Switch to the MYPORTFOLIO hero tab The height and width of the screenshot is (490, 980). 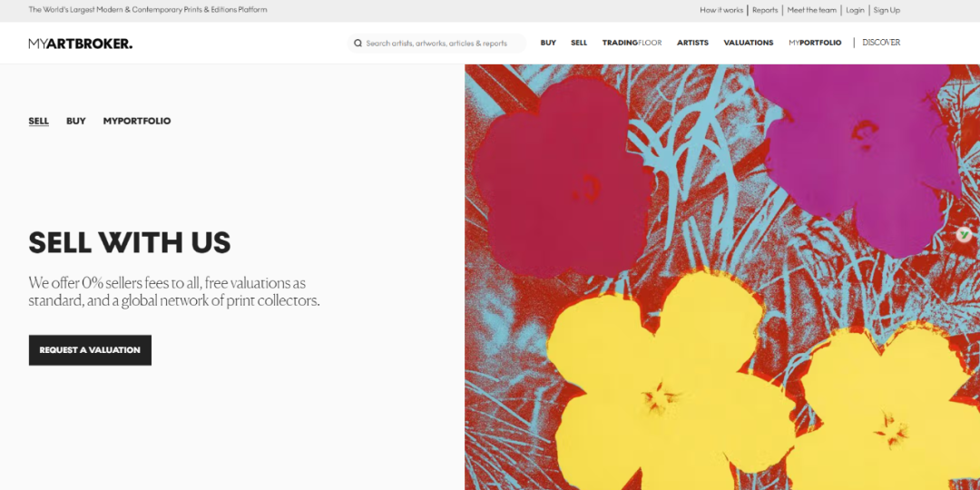(x=137, y=121)
